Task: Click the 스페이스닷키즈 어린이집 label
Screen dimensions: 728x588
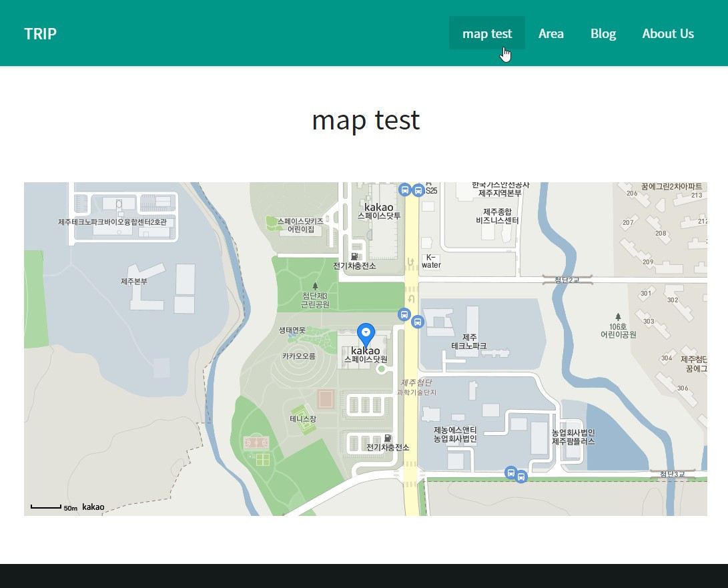Action: pos(300,226)
